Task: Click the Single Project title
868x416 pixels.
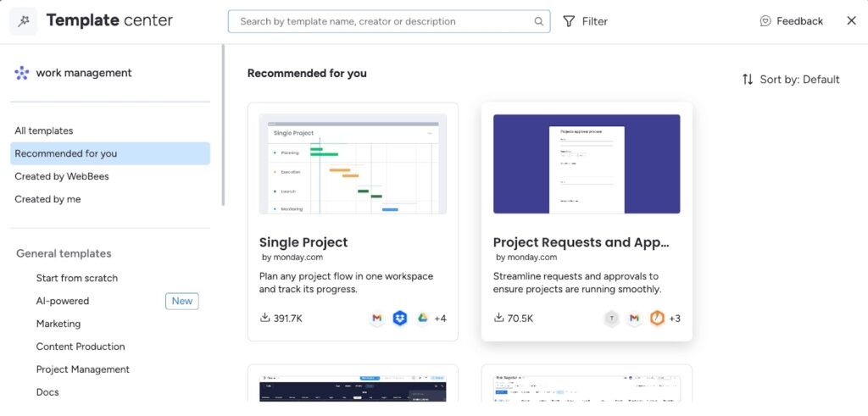Action: 303,242
